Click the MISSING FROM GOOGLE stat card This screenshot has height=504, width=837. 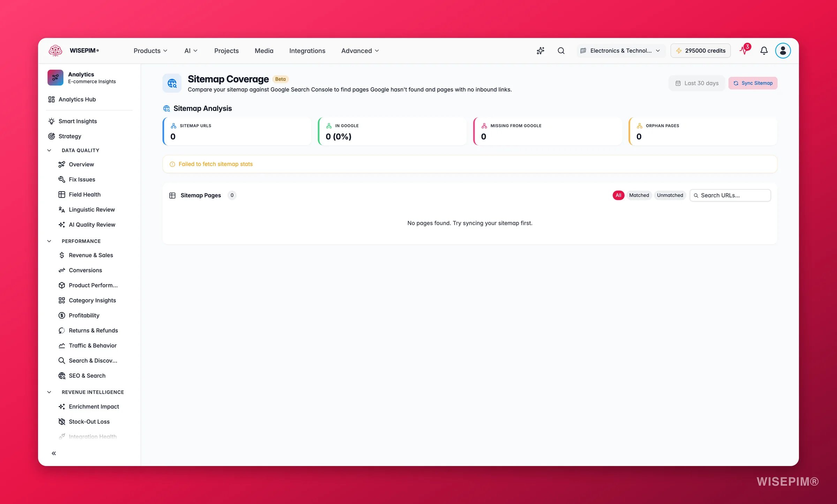coord(548,131)
